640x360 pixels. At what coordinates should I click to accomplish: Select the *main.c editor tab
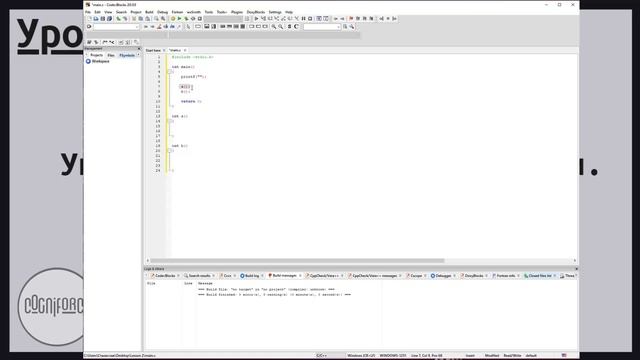175,50
